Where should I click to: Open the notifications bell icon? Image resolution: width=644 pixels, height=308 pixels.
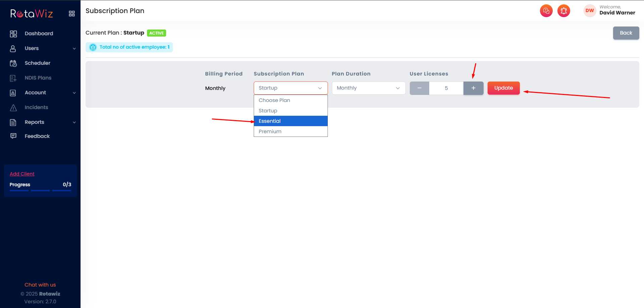point(563,11)
